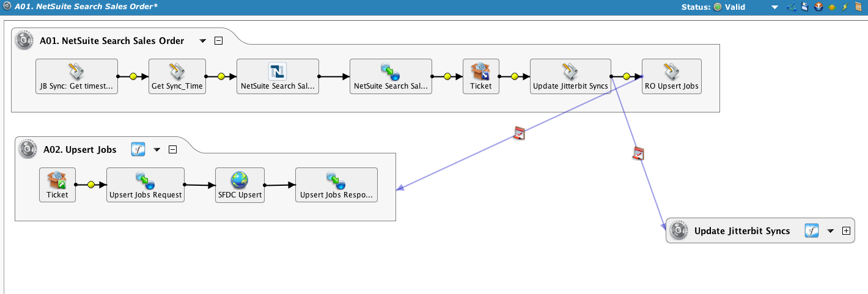
Task: Open the A02. Upsert Jobs dropdown arrow
Action: tap(156, 149)
